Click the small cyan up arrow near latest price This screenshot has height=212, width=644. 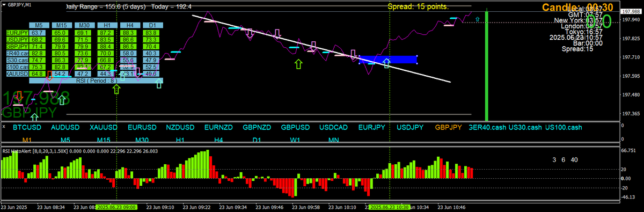coord(478,18)
